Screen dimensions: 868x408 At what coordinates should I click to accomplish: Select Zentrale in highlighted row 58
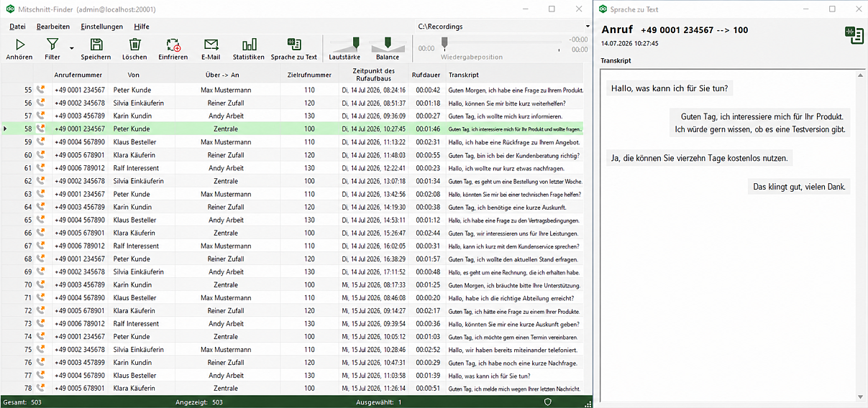coord(226,129)
